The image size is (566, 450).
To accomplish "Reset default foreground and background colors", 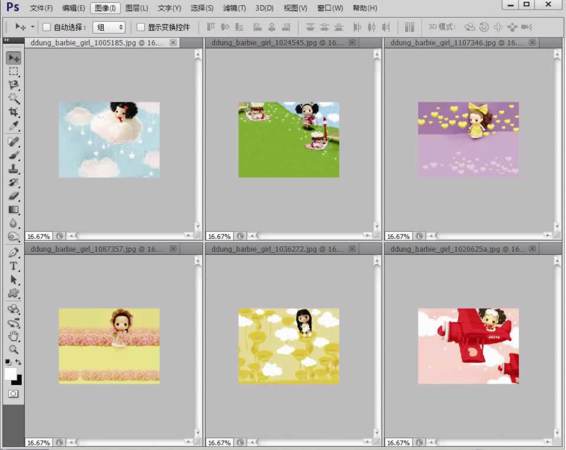I will (x=8, y=362).
